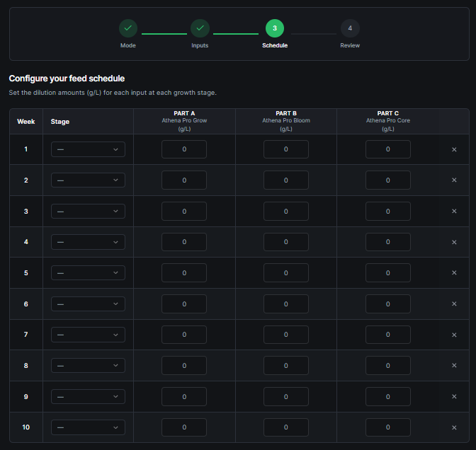Edit week 6 Part B dilution

pyautogui.click(x=286, y=304)
